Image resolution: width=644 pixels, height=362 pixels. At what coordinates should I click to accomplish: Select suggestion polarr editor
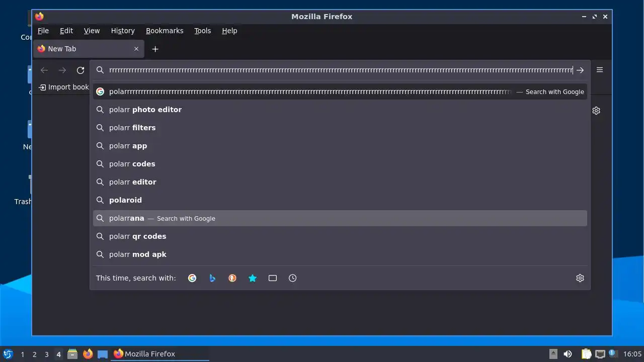[340, 182]
